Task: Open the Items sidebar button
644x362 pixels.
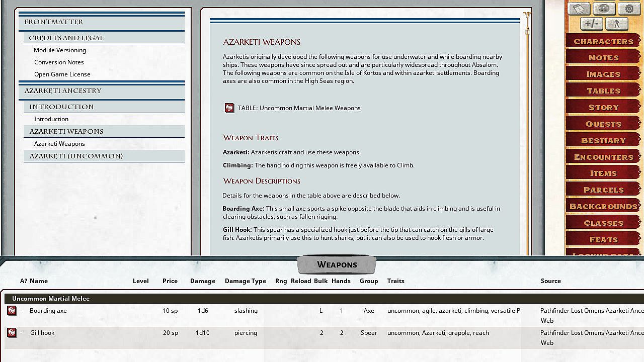Action: coord(603,173)
